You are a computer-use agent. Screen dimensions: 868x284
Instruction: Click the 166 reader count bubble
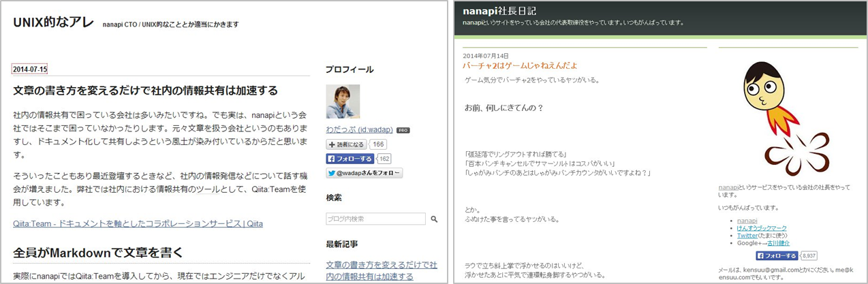coord(378,144)
